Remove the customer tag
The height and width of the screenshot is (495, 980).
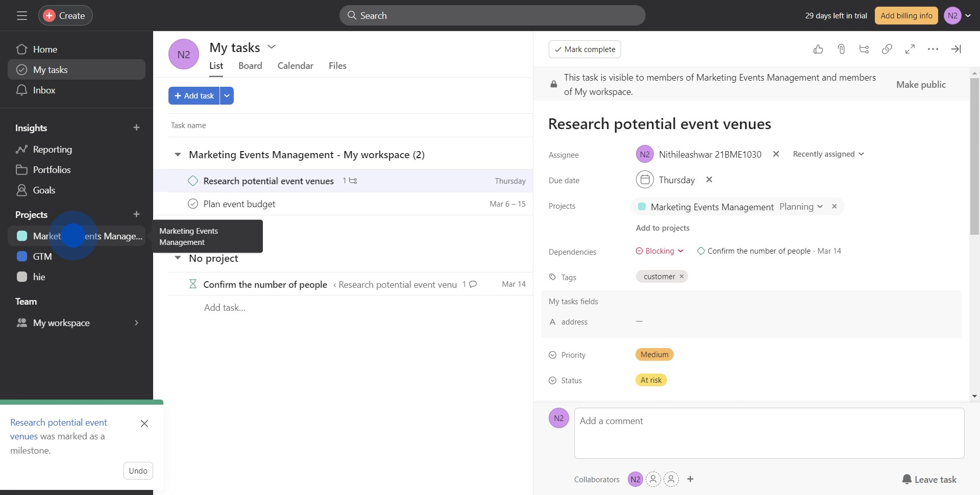point(681,276)
